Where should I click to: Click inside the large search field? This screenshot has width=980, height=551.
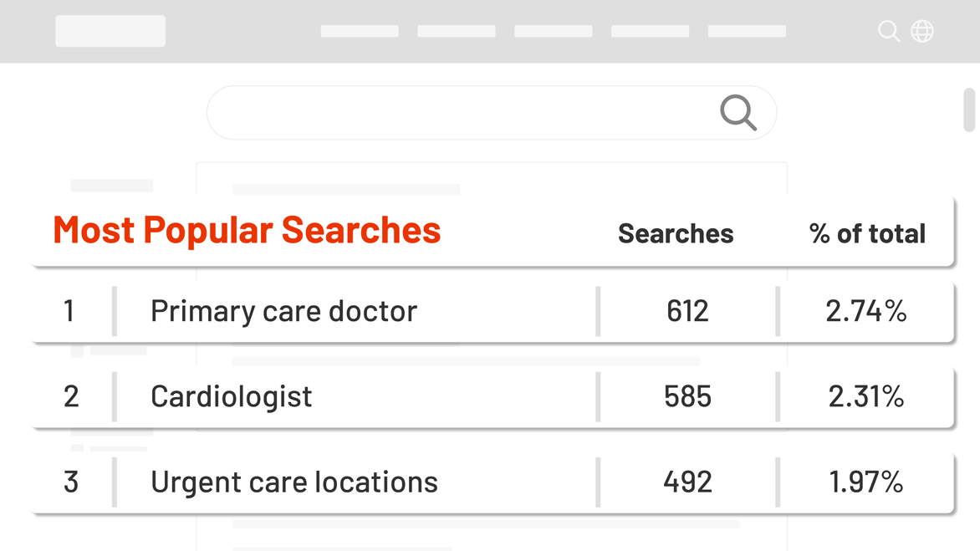click(492, 112)
